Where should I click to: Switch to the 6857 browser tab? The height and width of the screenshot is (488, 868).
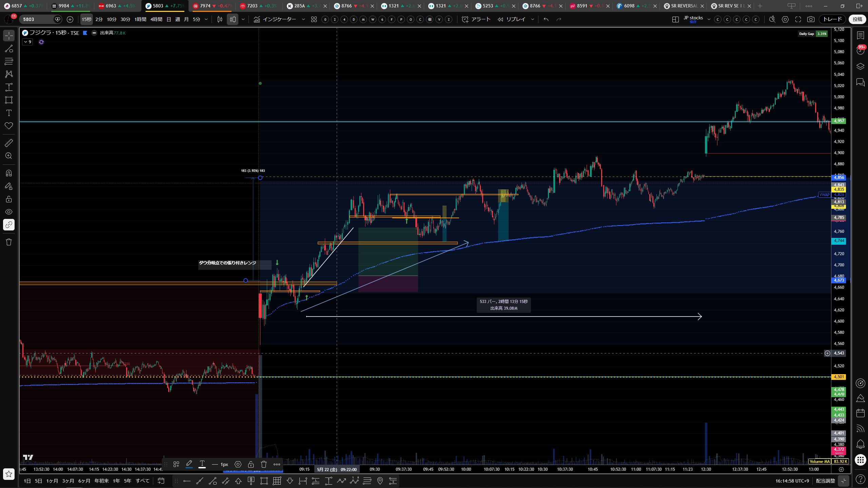click(x=23, y=6)
